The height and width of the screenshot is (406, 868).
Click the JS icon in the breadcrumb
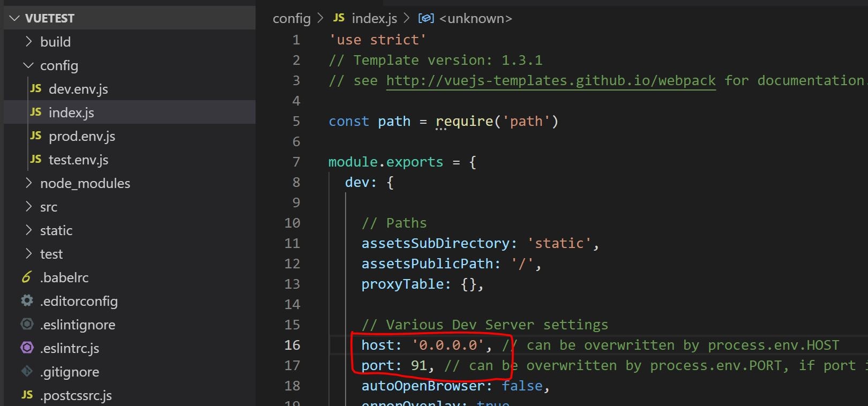point(339,18)
